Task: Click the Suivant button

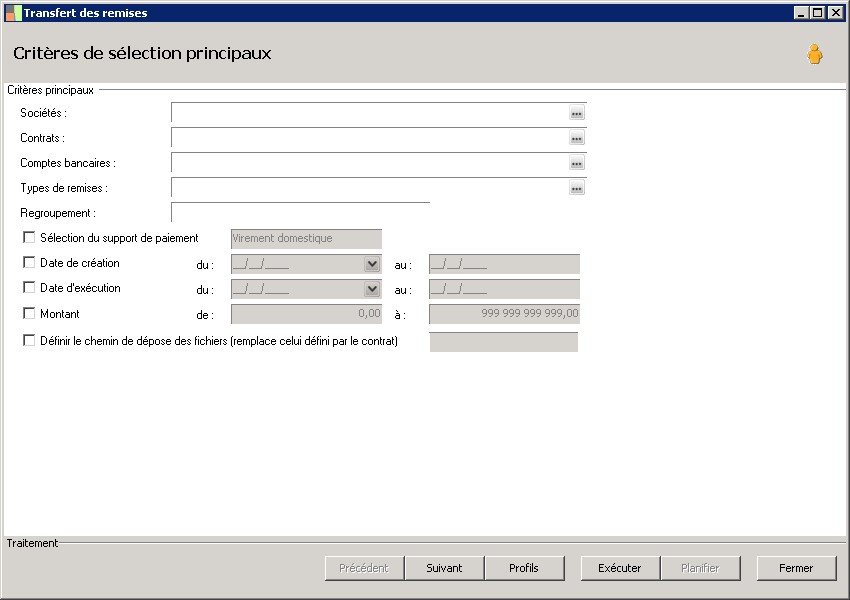Action: point(444,568)
